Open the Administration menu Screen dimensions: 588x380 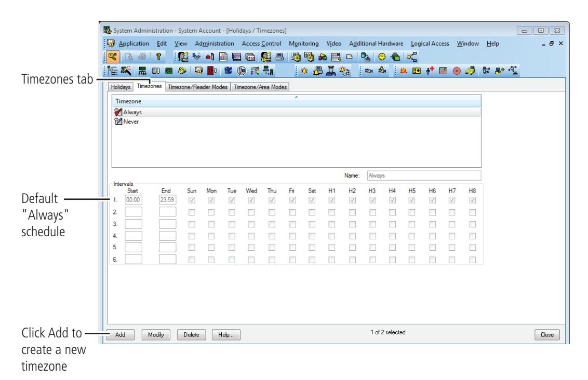pyautogui.click(x=215, y=44)
